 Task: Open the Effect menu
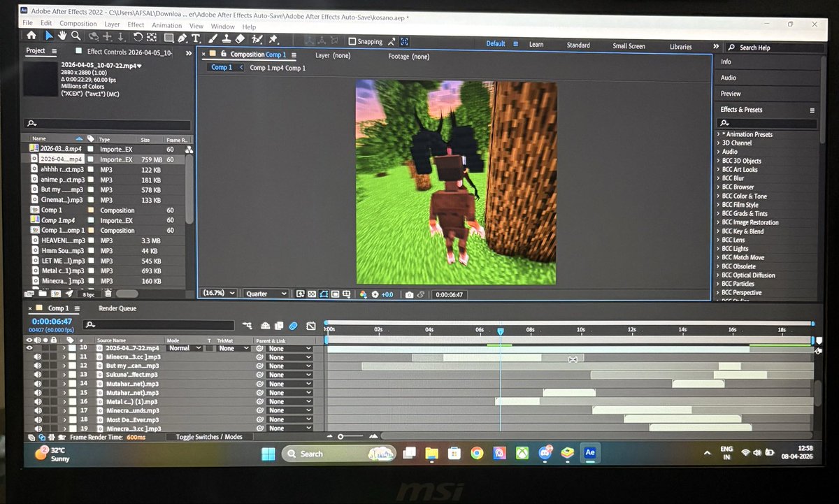click(136, 24)
